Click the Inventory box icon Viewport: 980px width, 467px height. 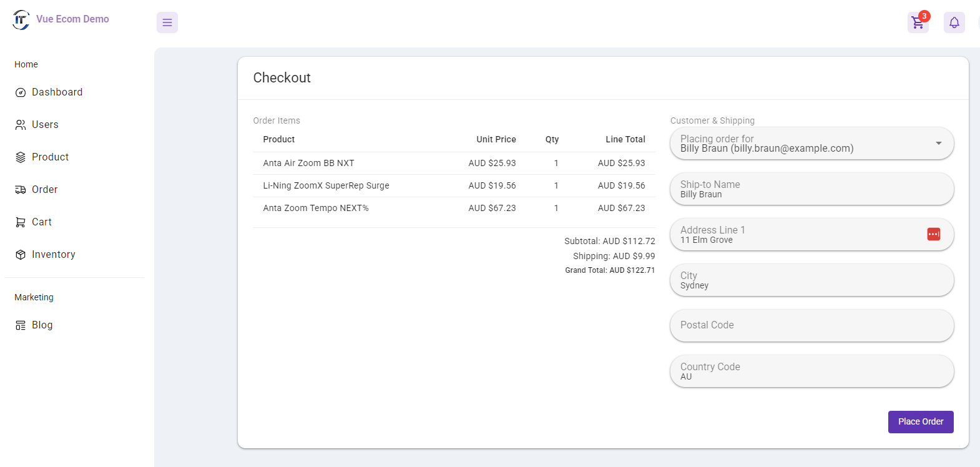(21, 255)
